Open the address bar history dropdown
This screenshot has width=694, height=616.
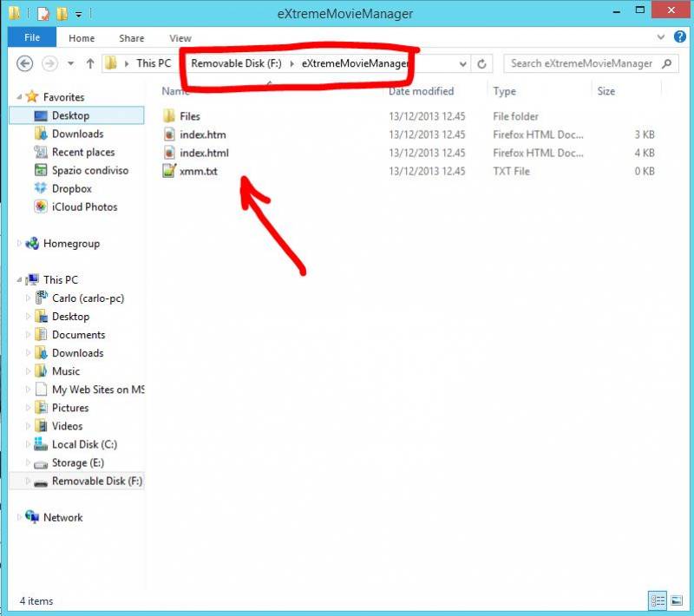pos(462,64)
